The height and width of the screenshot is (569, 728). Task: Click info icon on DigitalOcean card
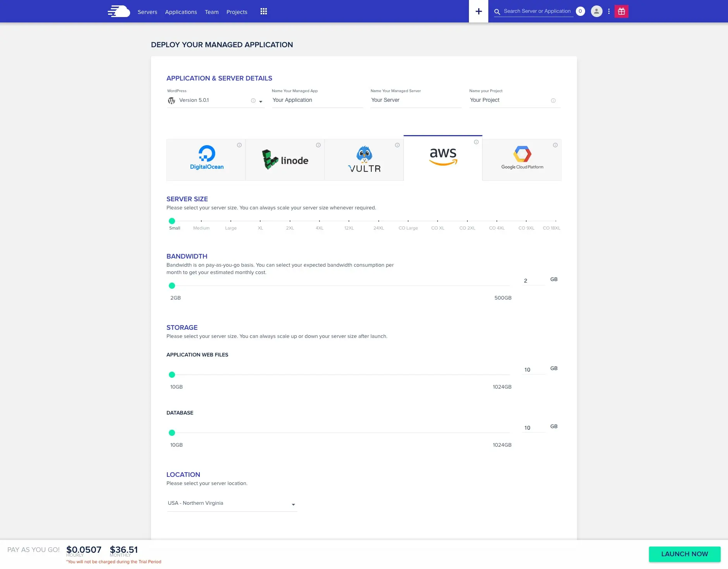point(239,145)
